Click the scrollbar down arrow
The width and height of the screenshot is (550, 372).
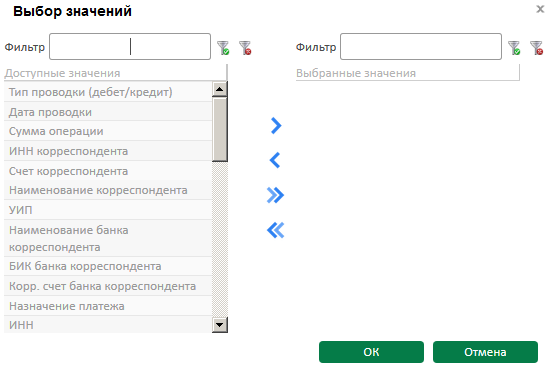[x=220, y=325]
